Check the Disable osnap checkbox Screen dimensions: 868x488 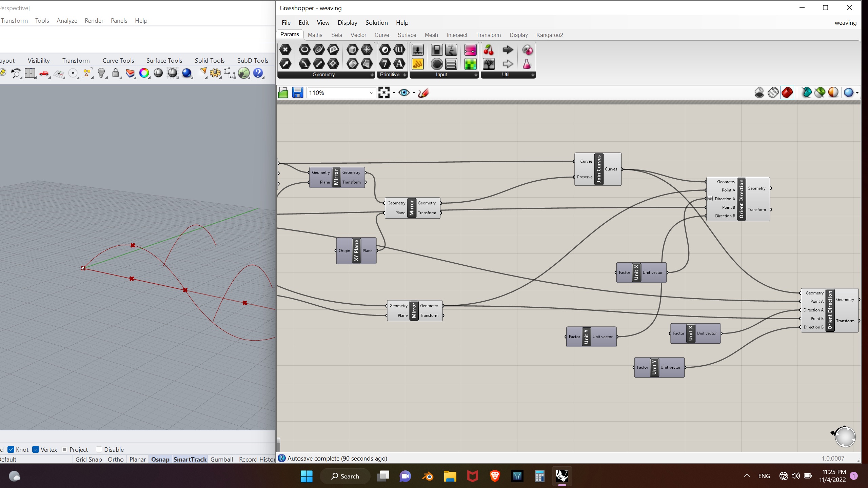point(99,449)
